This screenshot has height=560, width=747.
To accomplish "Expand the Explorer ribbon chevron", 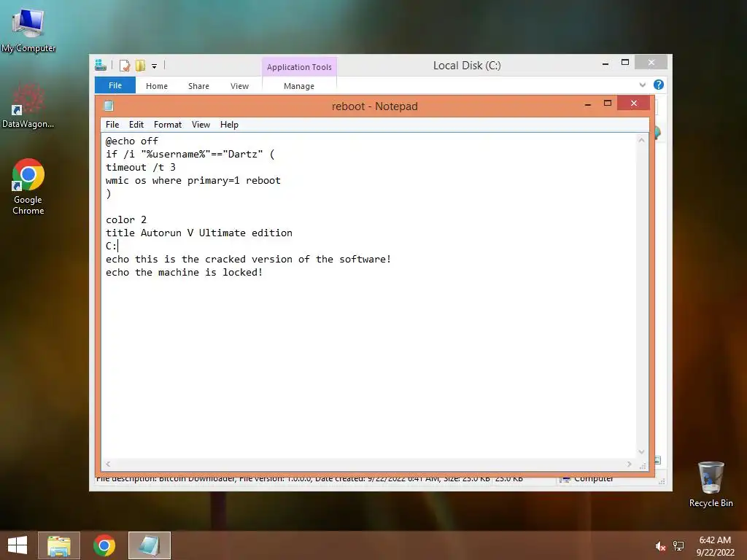I will [642, 85].
